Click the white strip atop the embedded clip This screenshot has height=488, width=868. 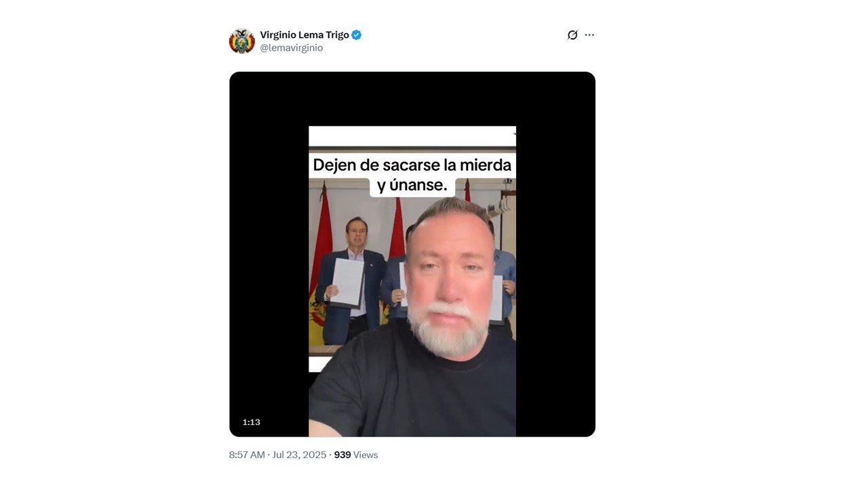coord(412,136)
